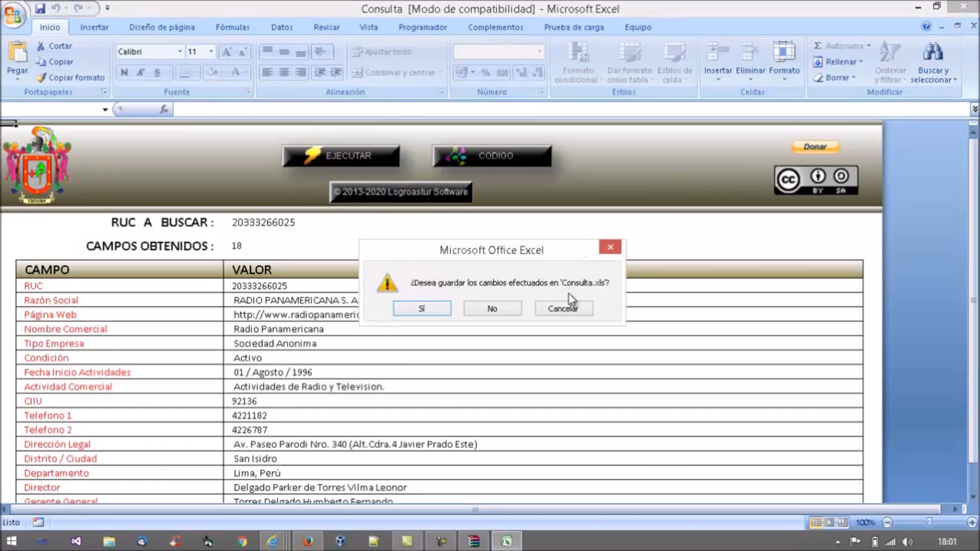Click the Save icon in quick access toolbar

point(40,8)
